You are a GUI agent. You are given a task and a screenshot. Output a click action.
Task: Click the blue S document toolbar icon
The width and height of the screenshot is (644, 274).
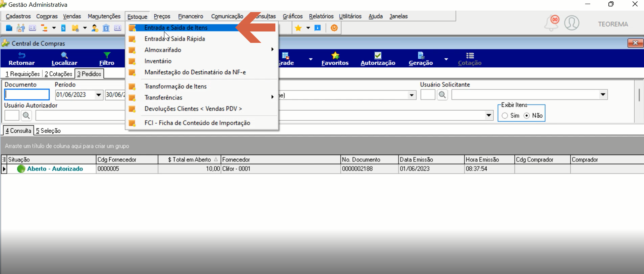tap(63, 28)
